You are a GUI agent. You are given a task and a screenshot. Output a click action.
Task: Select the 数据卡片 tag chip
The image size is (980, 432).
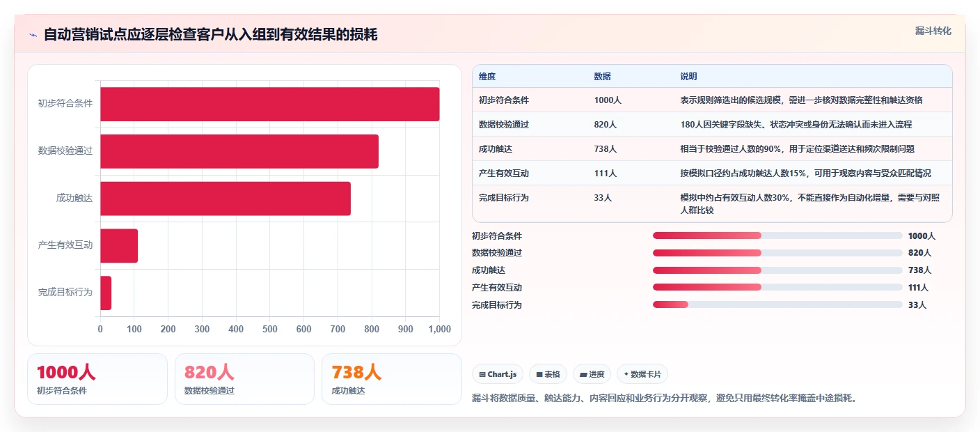point(642,374)
